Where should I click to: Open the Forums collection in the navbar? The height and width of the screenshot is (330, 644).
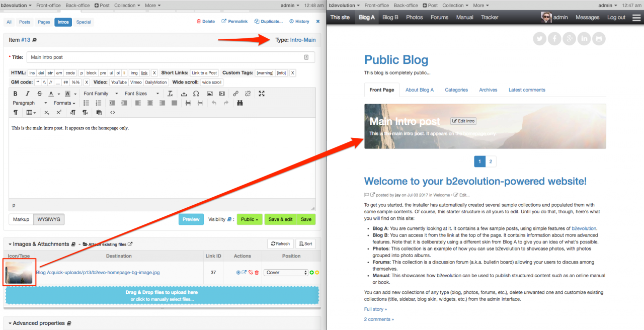(x=439, y=17)
